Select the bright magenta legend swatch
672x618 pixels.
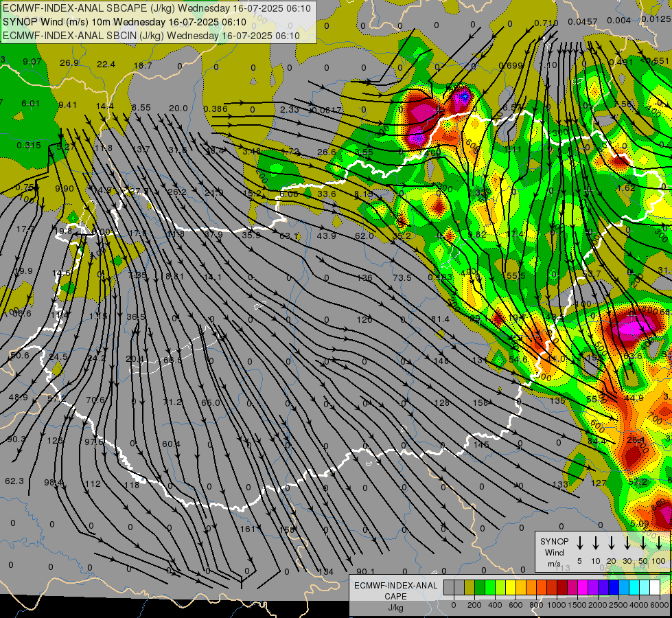(x=583, y=588)
